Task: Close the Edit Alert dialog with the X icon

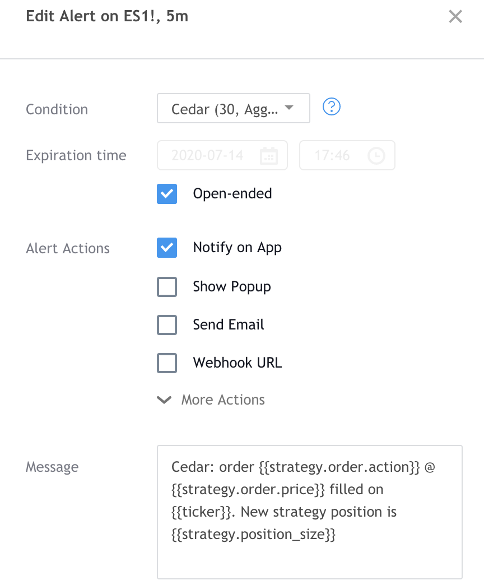Action: [x=455, y=16]
